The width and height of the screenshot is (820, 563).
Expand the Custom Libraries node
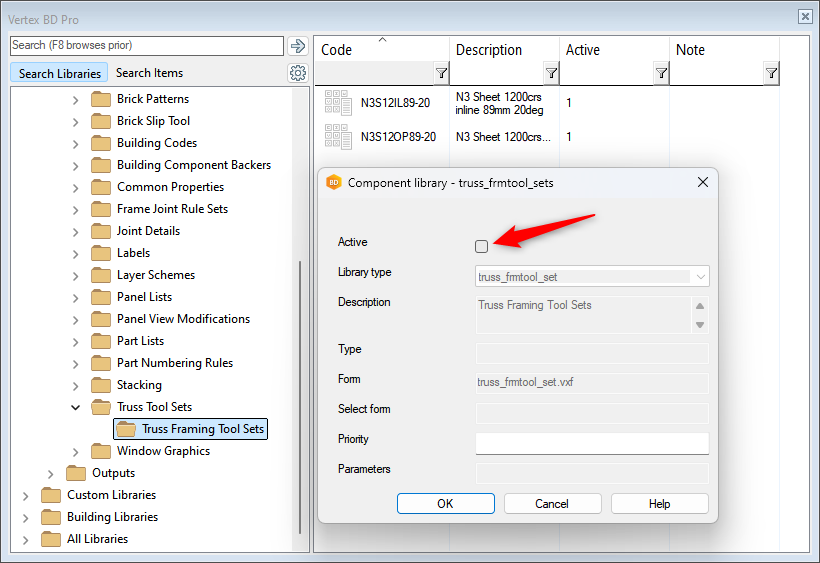tap(26, 495)
